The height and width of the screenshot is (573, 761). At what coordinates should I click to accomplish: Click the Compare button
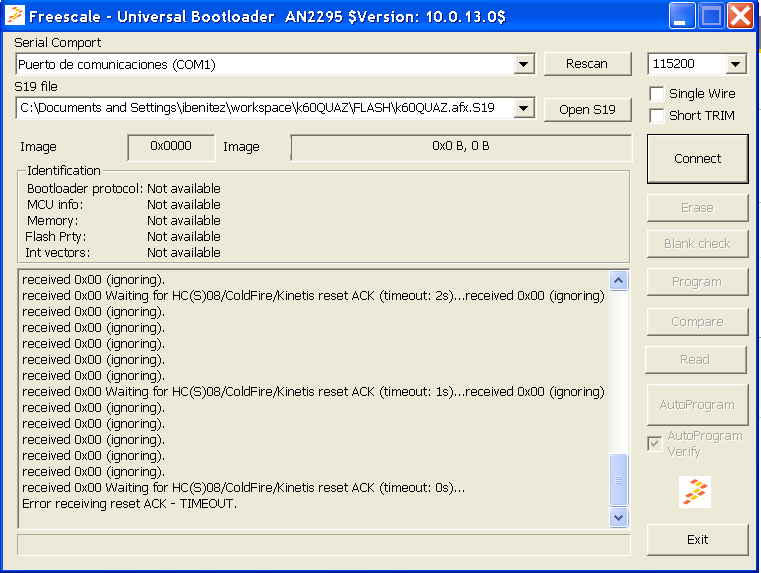click(x=697, y=322)
